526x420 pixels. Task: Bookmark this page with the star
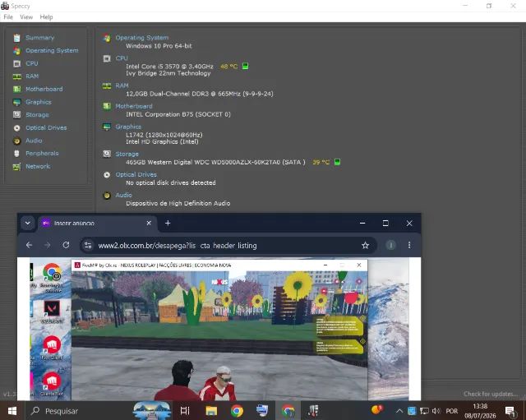(365, 245)
